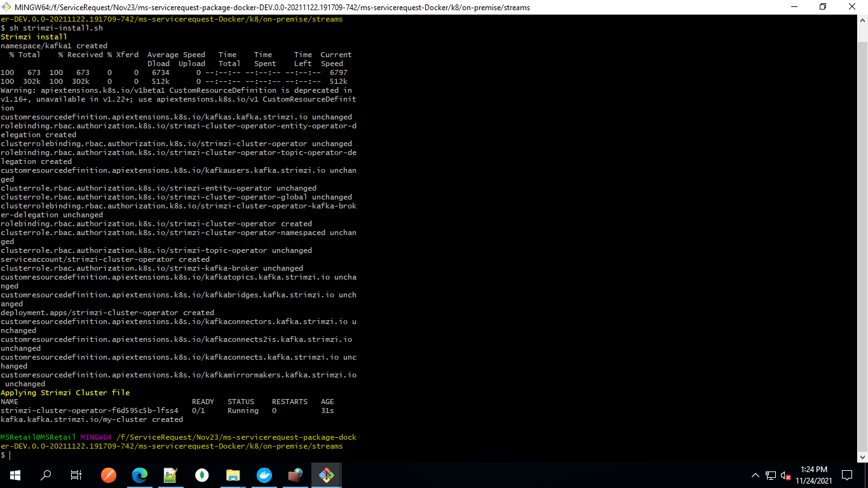This screenshot has height=488, width=868.
Task: Open Postman from the taskbar
Action: pyautogui.click(x=109, y=475)
